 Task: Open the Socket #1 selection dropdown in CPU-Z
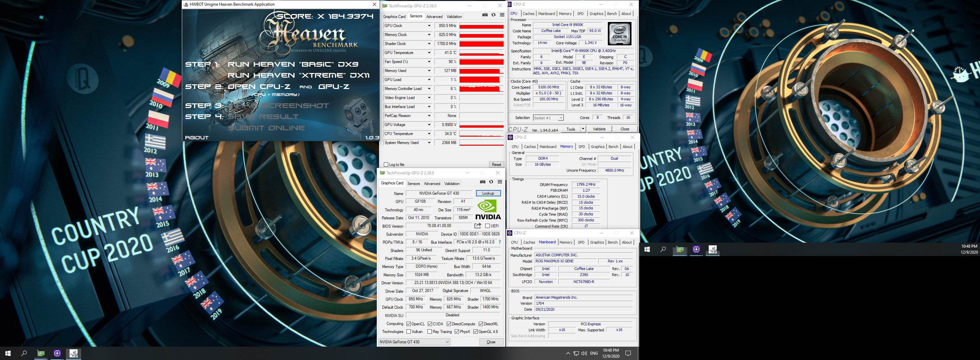pyautogui.click(x=548, y=118)
